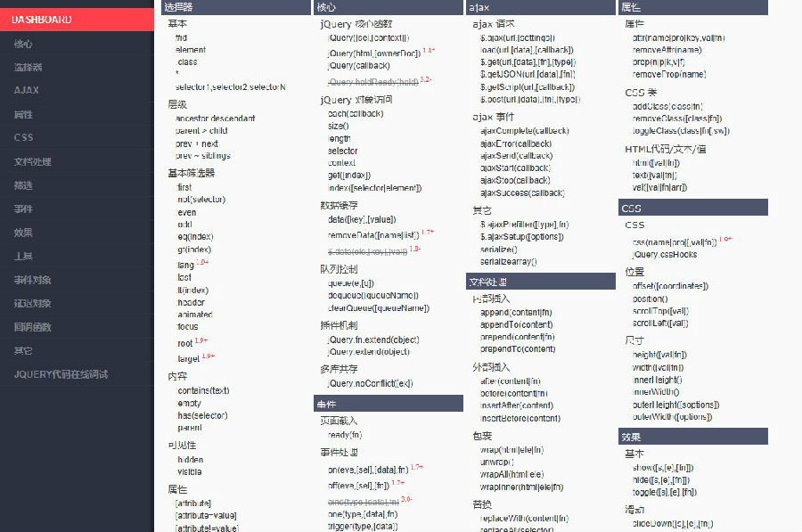Open :eq(index) link
This screenshot has width=802, height=532.
pos(195,237)
